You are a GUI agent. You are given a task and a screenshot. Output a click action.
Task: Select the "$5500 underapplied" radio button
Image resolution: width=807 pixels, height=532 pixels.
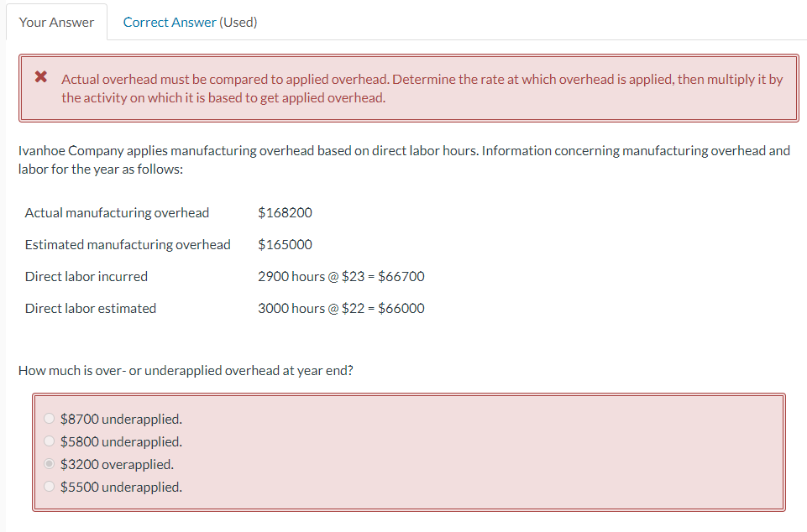[50, 485]
